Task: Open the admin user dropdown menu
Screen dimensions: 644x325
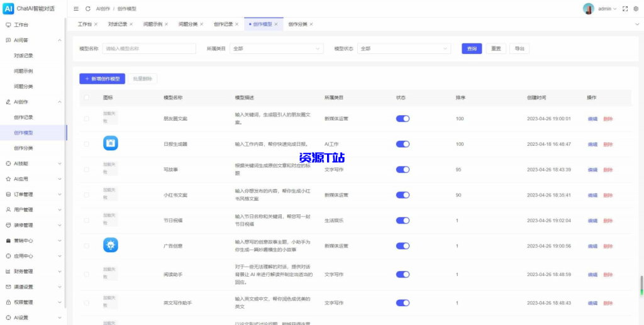Action: (x=607, y=9)
